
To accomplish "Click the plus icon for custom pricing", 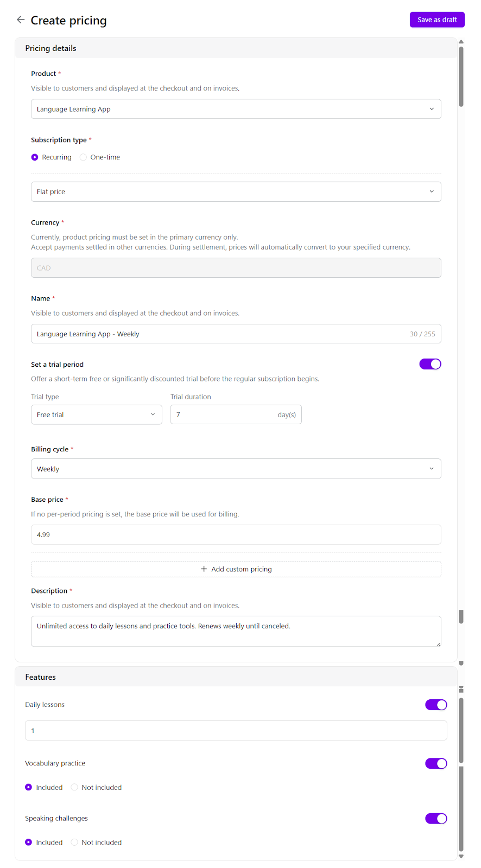I will coord(204,569).
